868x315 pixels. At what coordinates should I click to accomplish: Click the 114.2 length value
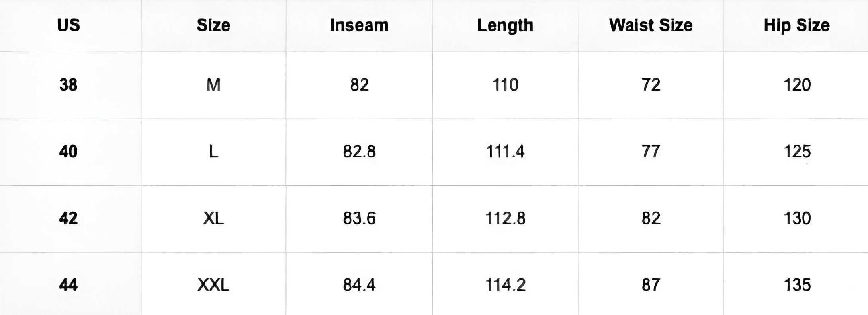505,285
